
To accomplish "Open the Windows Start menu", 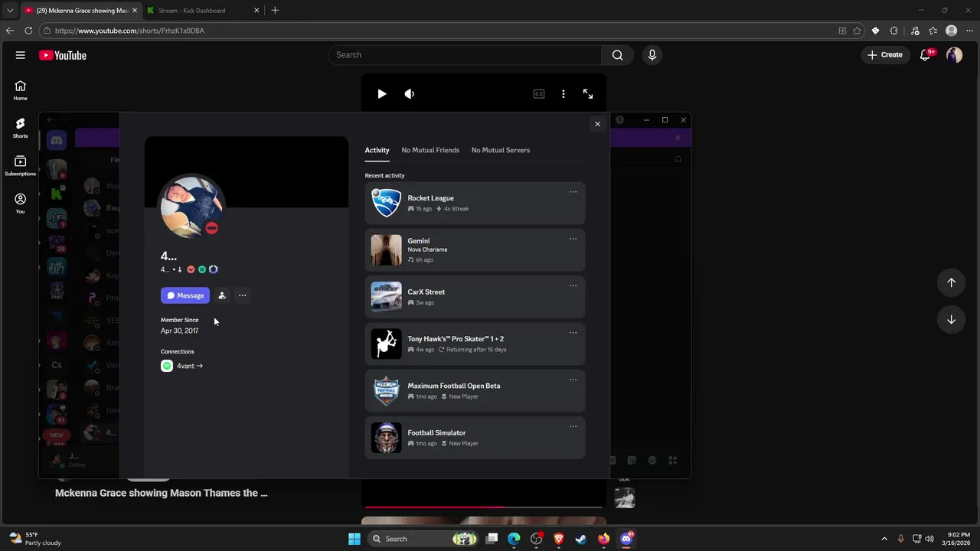I will point(354,539).
